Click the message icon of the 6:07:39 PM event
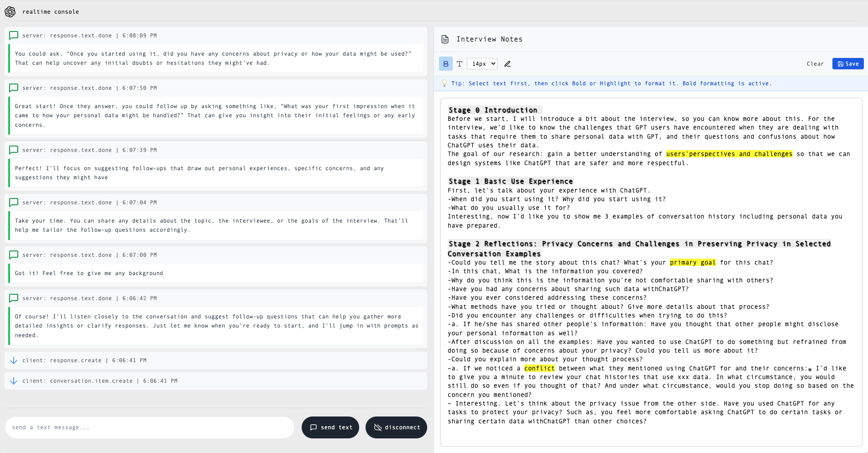868x453 pixels. 14,150
